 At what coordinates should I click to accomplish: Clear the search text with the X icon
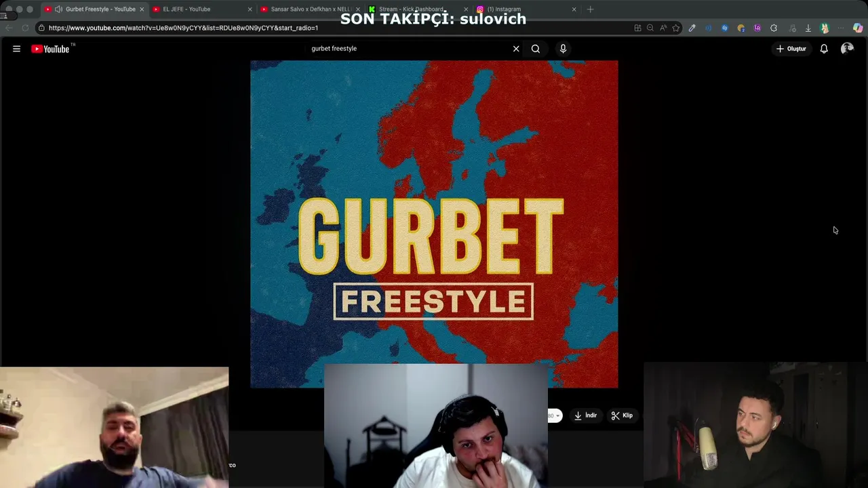[x=516, y=49]
